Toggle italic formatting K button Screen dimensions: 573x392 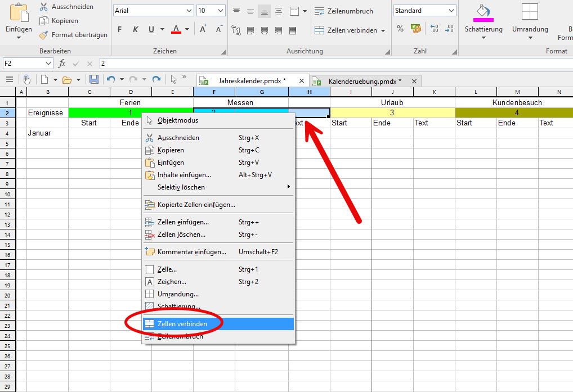135,29
